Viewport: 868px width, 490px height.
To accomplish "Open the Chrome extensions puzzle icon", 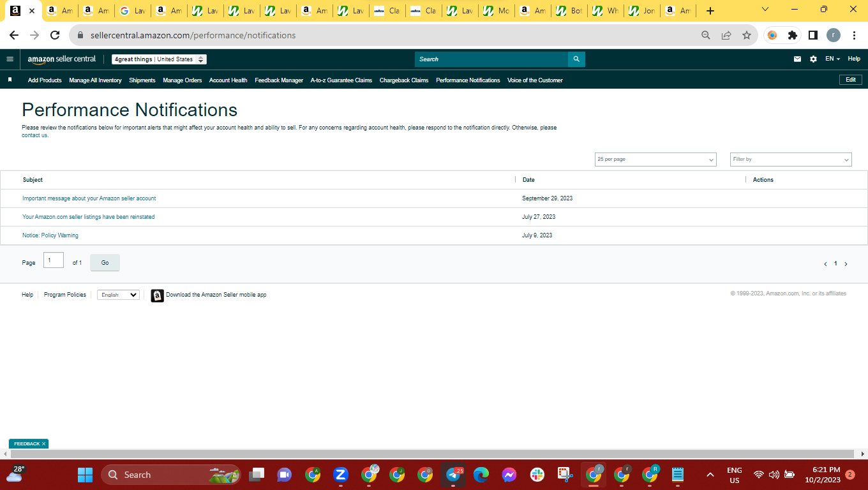I will click(793, 35).
